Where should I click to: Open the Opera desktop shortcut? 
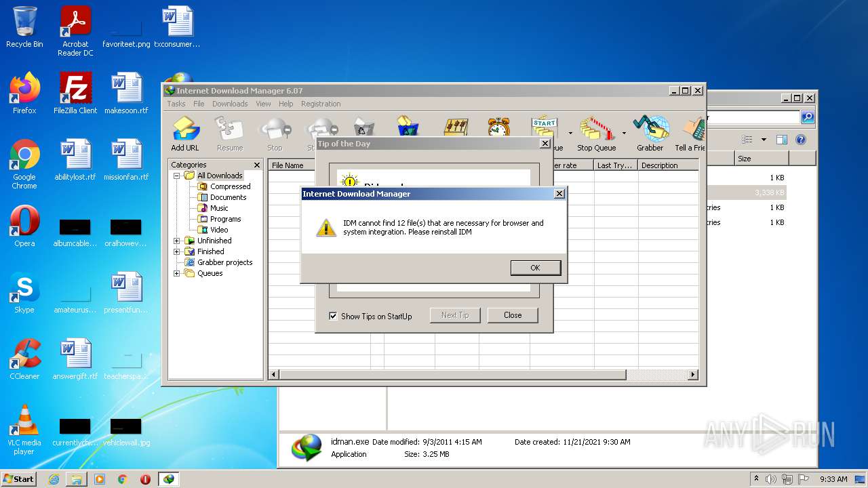click(24, 226)
